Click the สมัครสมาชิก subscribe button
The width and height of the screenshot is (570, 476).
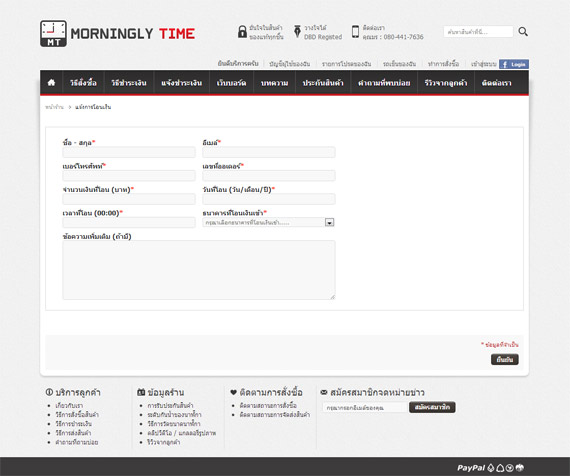432,407
